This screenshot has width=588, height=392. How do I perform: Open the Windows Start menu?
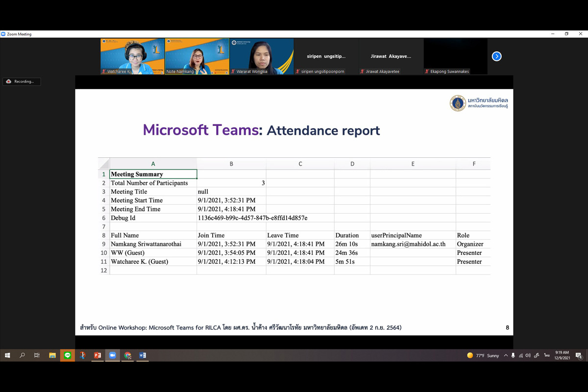7,355
